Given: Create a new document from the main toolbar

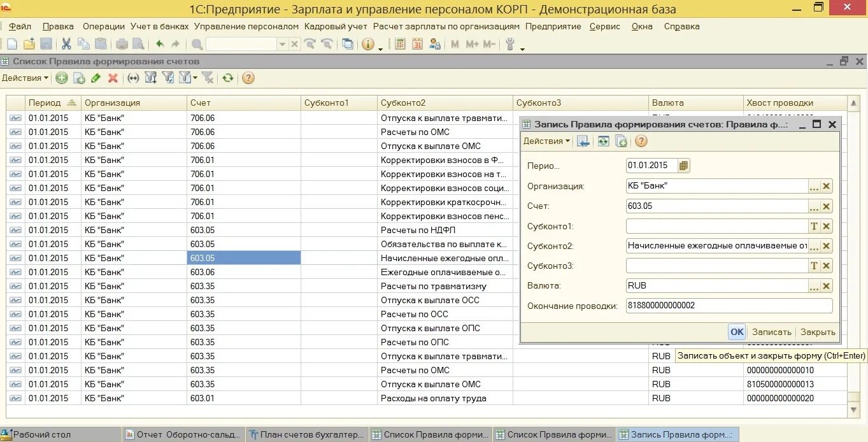Looking at the screenshot, I should (11, 44).
